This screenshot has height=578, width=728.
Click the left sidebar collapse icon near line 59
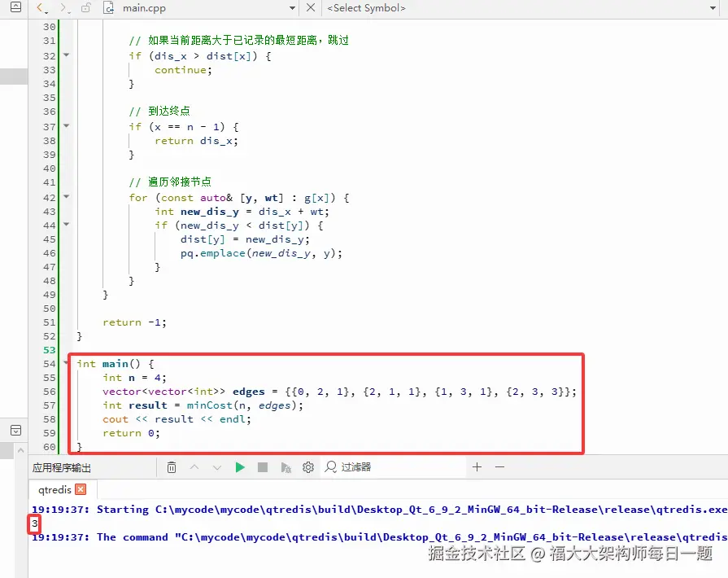point(15,431)
